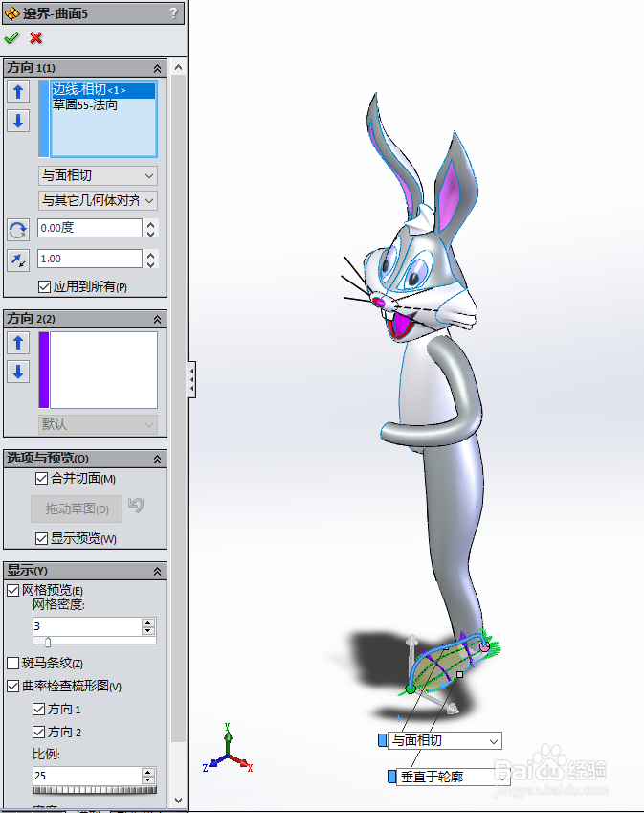The width and height of the screenshot is (644, 813).
Task: Collapse the 显示 section
Action: tap(157, 572)
